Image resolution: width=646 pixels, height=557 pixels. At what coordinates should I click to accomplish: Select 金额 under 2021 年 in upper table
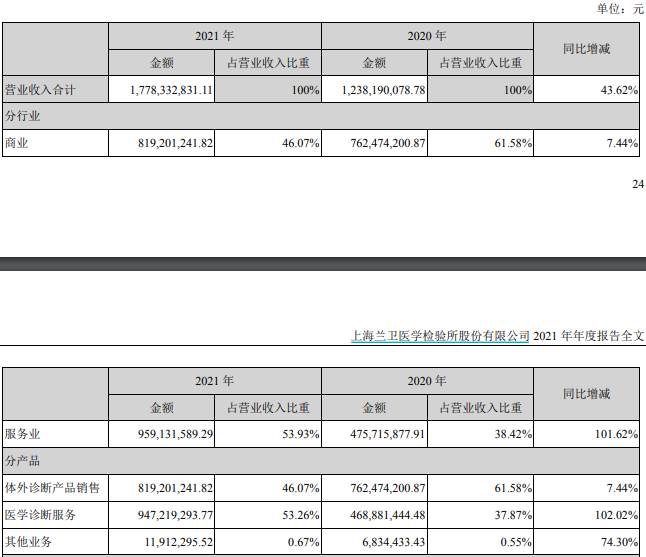pyautogui.click(x=162, y=63)
